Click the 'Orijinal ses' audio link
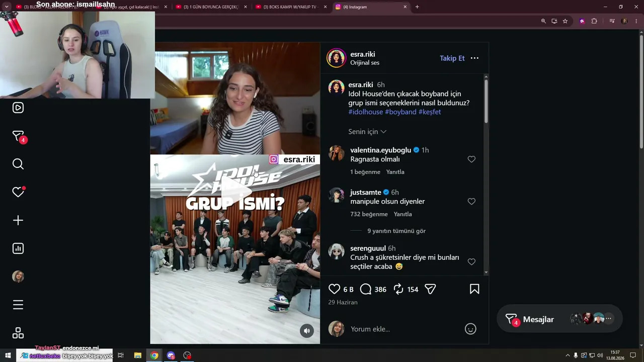The height and width of the screenshot is (362, 644). point(365,63)
